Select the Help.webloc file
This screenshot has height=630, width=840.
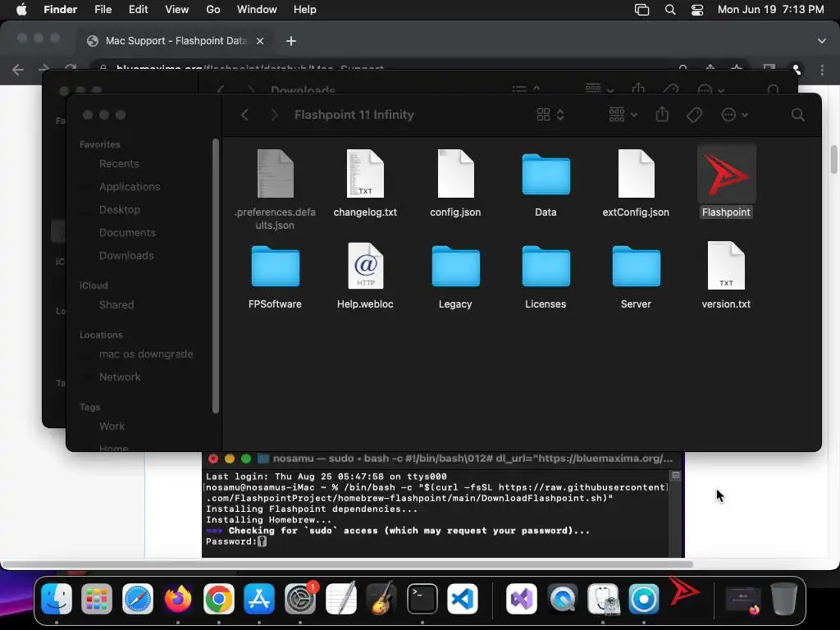[365, 266]
